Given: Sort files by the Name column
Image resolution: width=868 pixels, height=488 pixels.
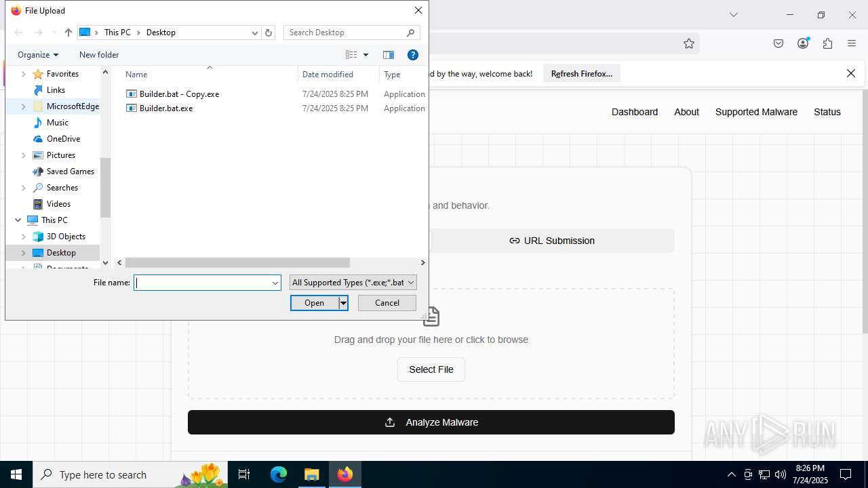Looking at the screenshot, I should click(x=136, y=75).
